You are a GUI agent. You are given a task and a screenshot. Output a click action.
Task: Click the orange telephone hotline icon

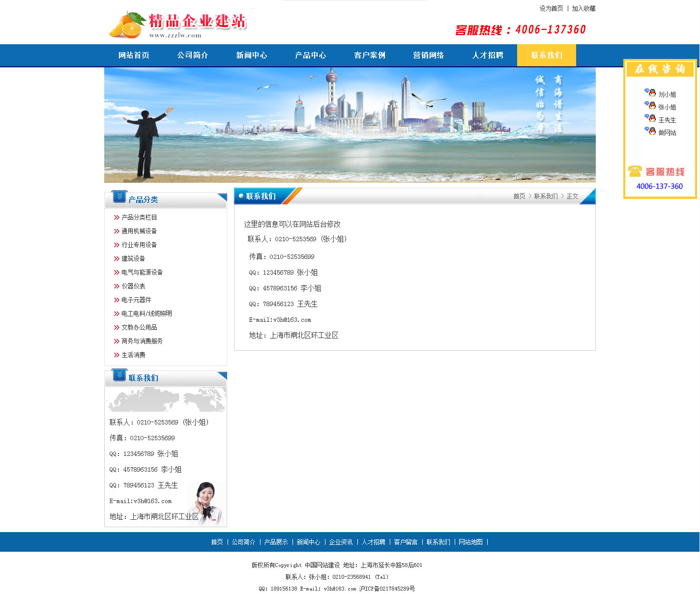(x=635, y=171)
